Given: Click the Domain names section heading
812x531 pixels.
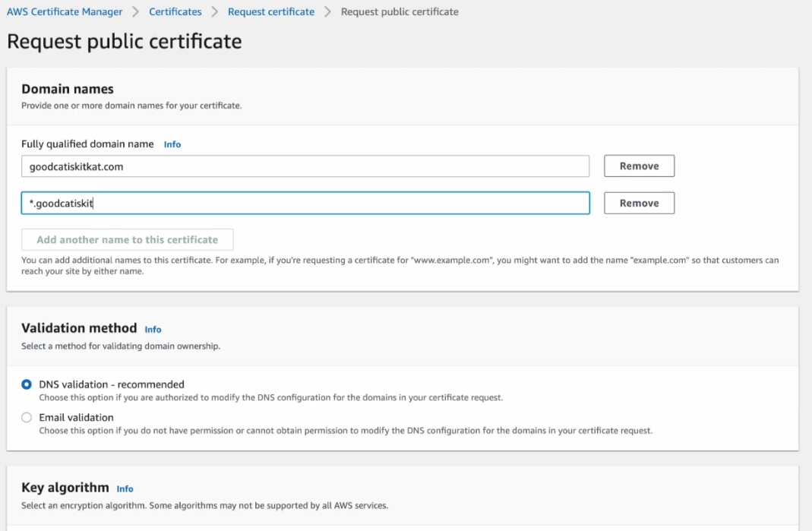Looking at the screenshot, I should (68, 89).
